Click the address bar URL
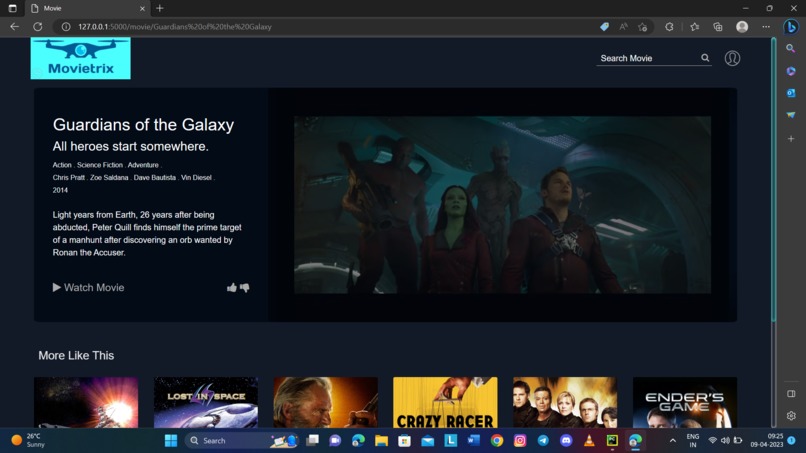The image size is (806, 453). (175, 27)
